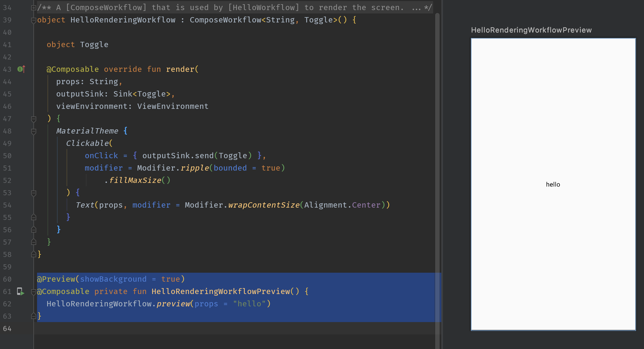Click the fold end marker on line 63

33,316
